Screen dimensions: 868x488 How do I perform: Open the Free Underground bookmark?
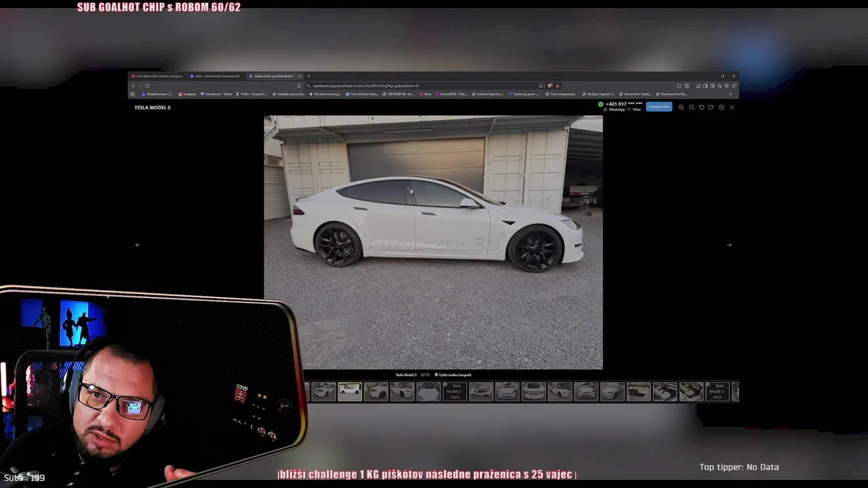coord(561,94)
